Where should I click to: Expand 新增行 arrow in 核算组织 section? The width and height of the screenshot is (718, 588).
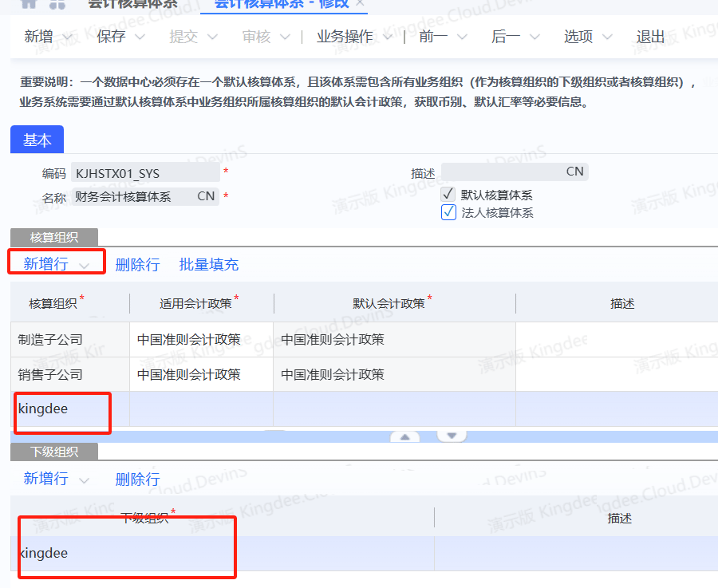click(x=84, y=266)
